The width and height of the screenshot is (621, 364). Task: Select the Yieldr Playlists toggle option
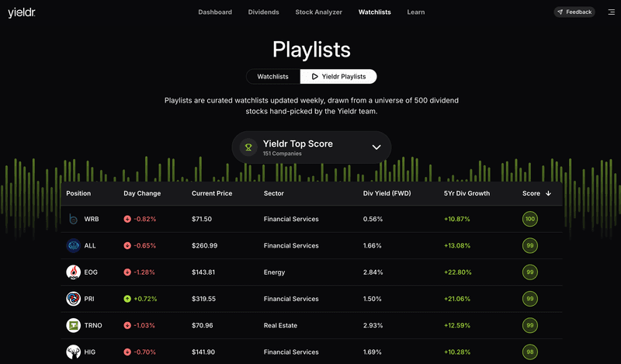338,76
